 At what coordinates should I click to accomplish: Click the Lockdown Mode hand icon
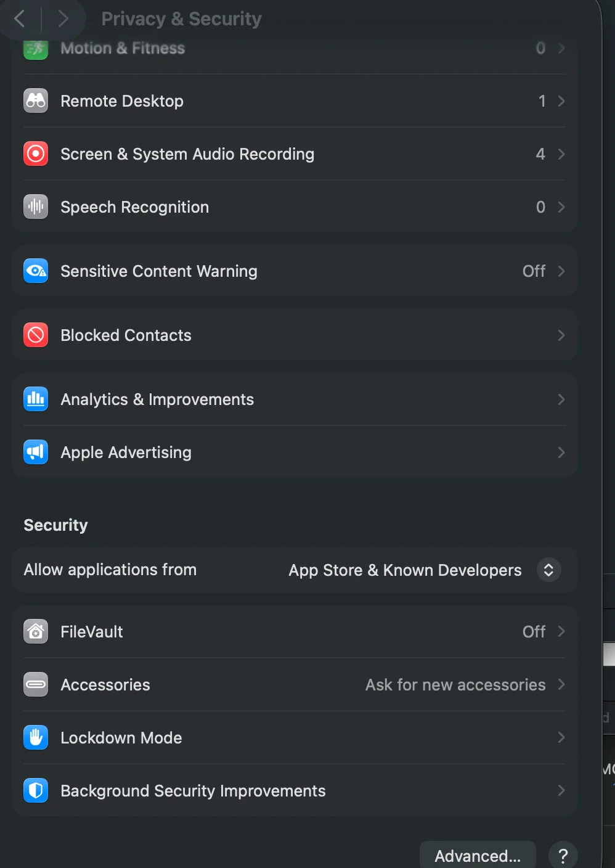pos(36,737)
